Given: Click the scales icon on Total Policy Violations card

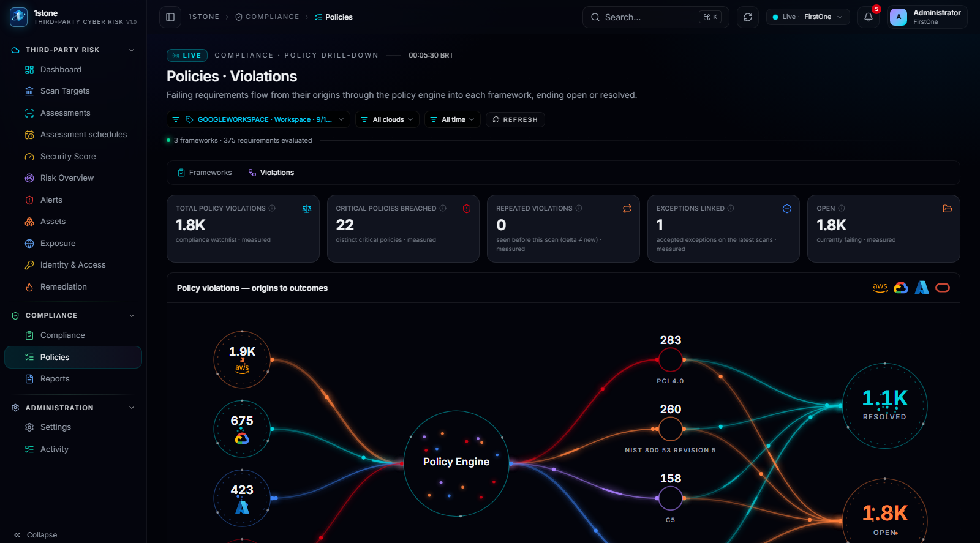Looking at the screenshot, I should point(307,209).
